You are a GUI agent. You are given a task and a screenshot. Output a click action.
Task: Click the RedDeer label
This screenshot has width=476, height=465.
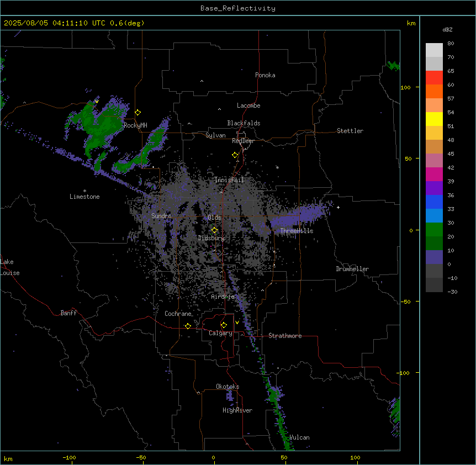click(x=243, y=141)
